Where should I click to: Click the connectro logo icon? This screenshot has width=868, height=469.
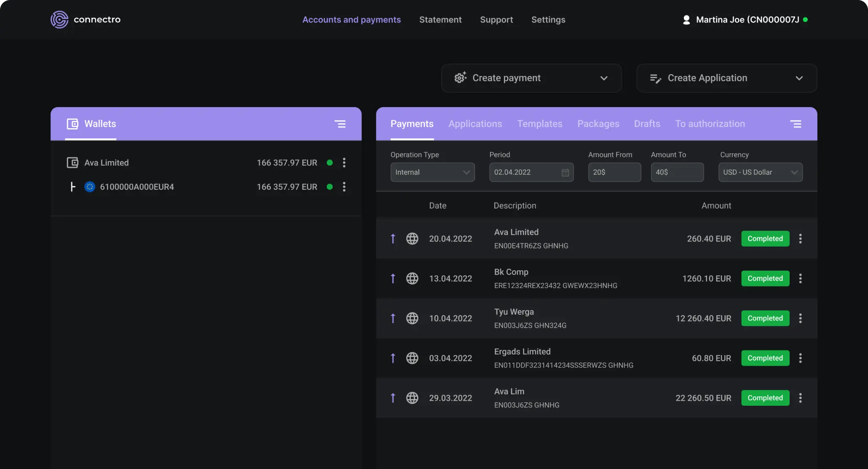tap(59, 19)
